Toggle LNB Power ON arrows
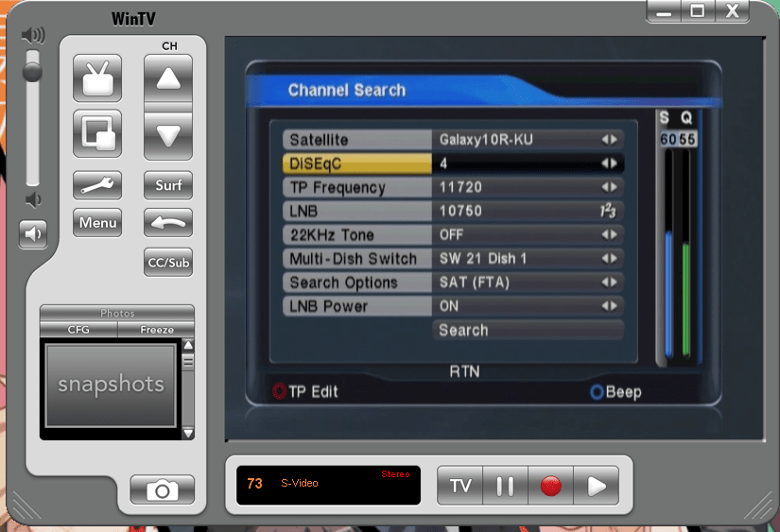This screenshot has width=780, height=532. click(x=610, y=306)
